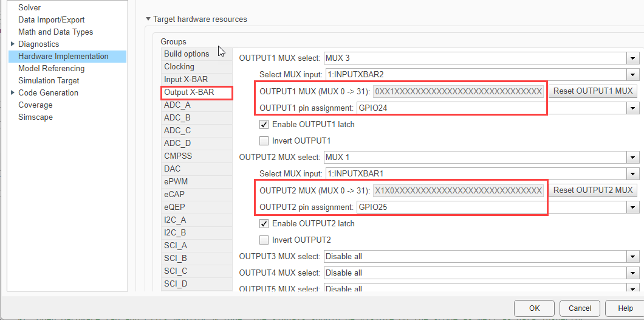Open Data Import/Export settings

click(52, 19)
